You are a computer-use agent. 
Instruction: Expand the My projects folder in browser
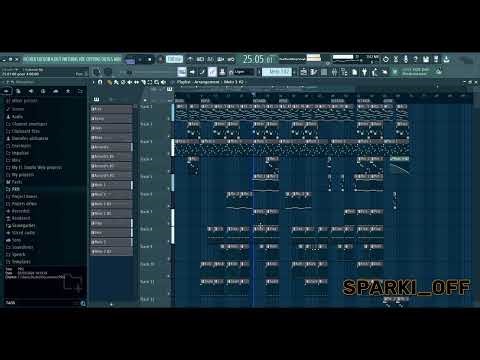tap(20, 175)
